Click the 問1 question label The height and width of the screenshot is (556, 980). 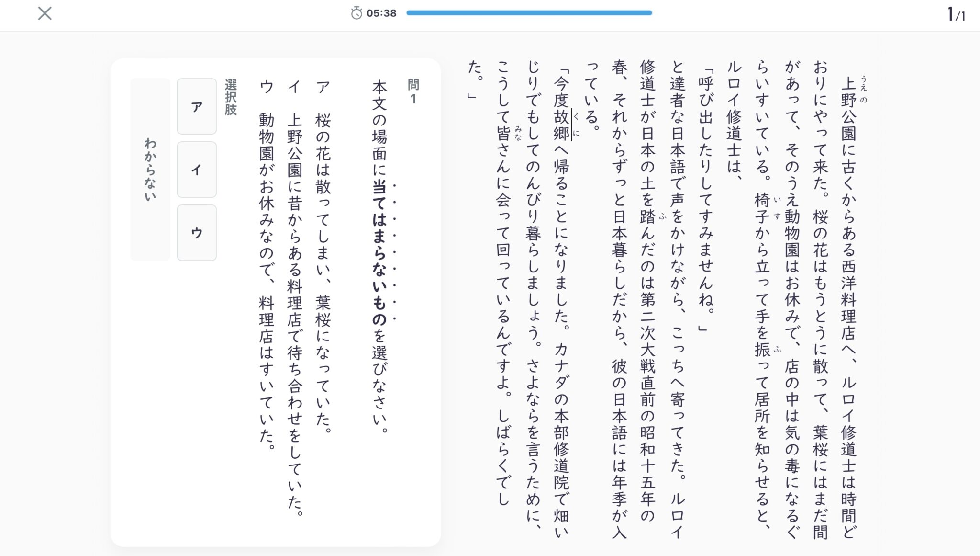tap(413, 91)
